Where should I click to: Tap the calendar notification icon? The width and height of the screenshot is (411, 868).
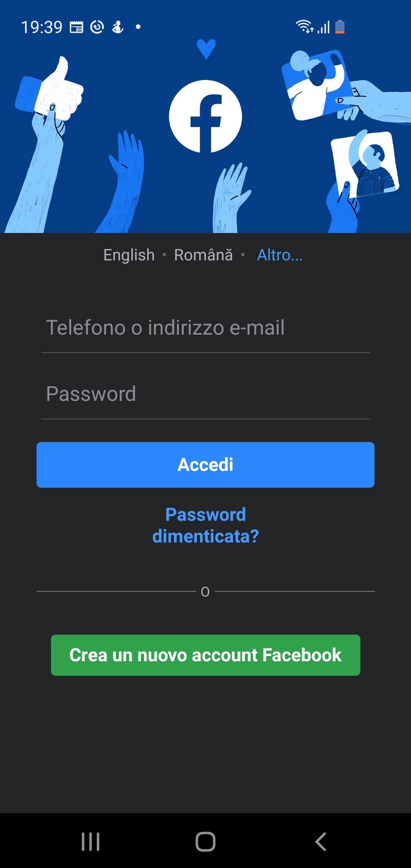(76, 27)
